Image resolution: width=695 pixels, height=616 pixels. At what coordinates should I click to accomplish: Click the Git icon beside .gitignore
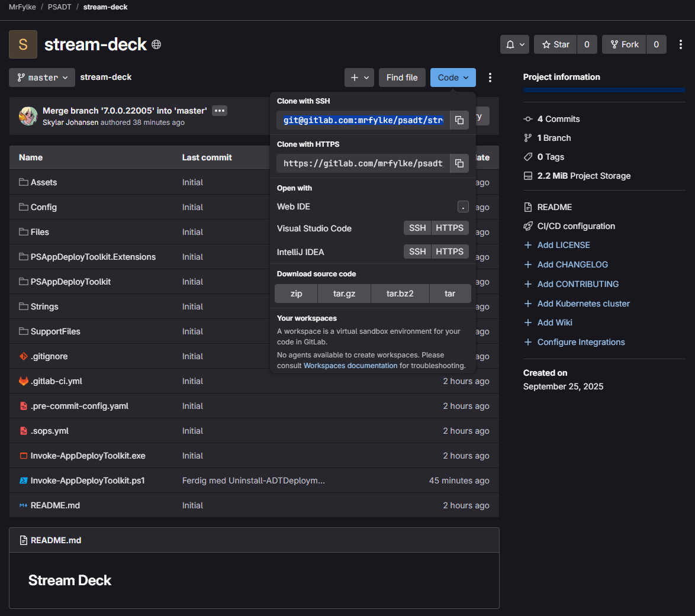pos(24,356)
